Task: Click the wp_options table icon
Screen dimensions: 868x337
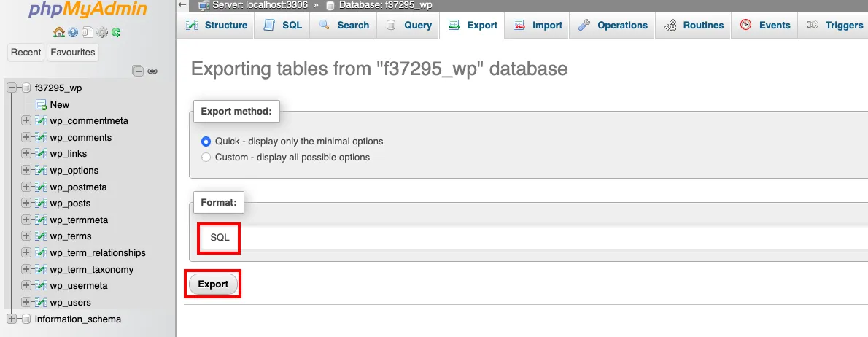Action: pos(41,171)
